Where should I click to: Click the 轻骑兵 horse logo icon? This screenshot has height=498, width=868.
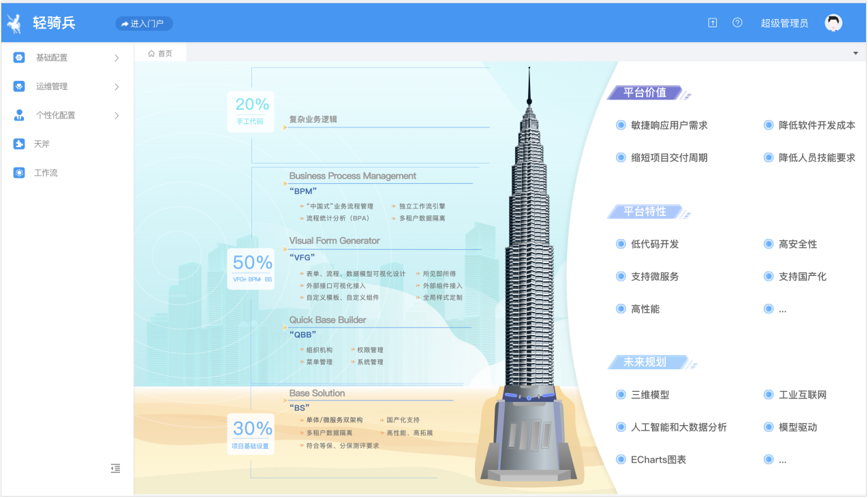[14, 23]
